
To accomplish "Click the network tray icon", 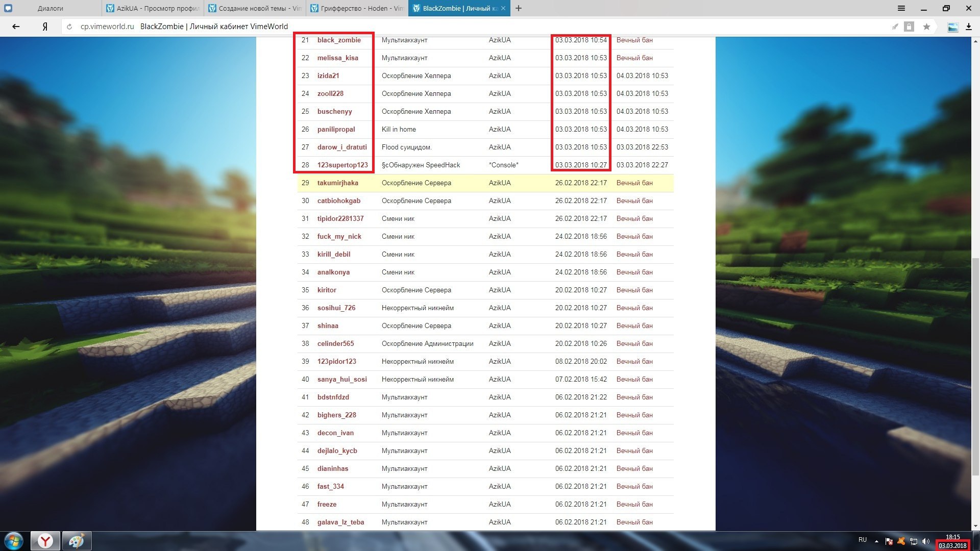I will pos(914,541).
